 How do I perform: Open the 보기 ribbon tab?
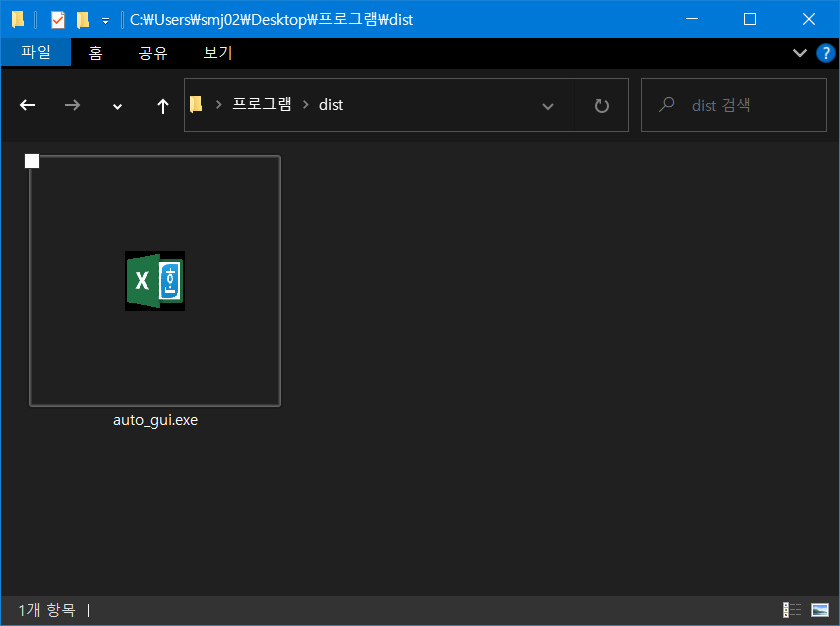(x=218, y=53)
